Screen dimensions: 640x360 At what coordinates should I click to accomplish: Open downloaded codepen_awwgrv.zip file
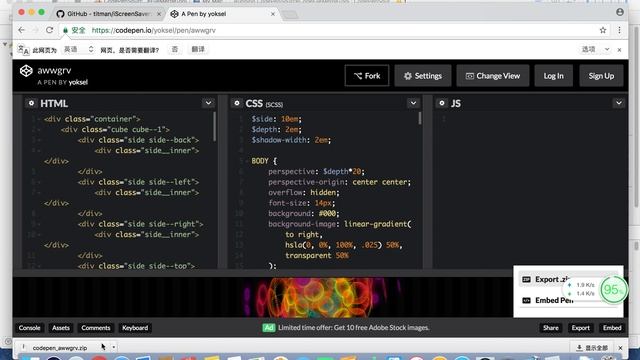point(60,348)
